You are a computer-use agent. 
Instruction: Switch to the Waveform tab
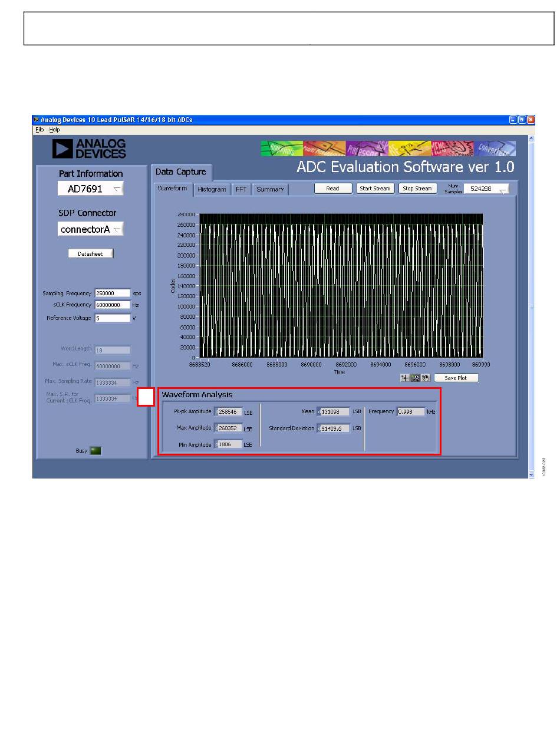coord(173,189)
